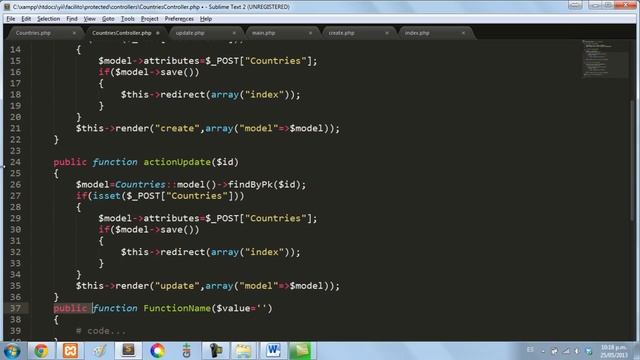Click the taskbar clock and date

[x=614, y=351]
